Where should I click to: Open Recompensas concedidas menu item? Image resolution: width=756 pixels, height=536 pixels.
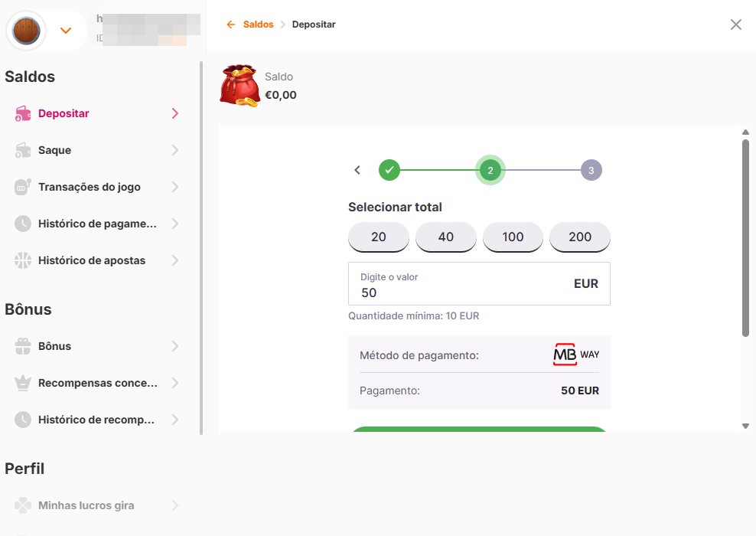point(97,383)
